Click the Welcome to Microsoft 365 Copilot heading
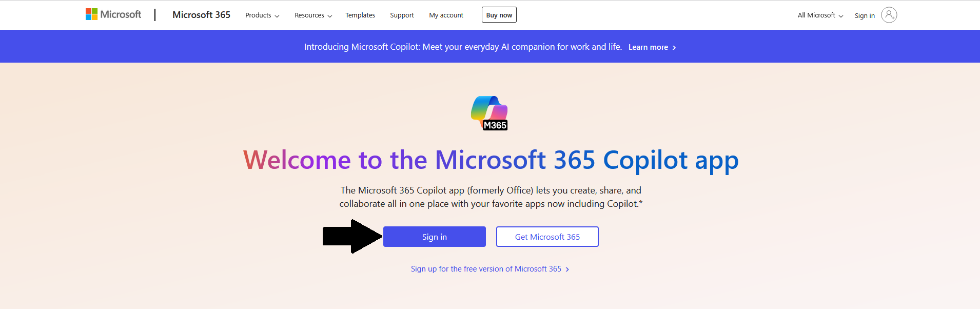The image size is (980, 309). [x=491, y=160]
